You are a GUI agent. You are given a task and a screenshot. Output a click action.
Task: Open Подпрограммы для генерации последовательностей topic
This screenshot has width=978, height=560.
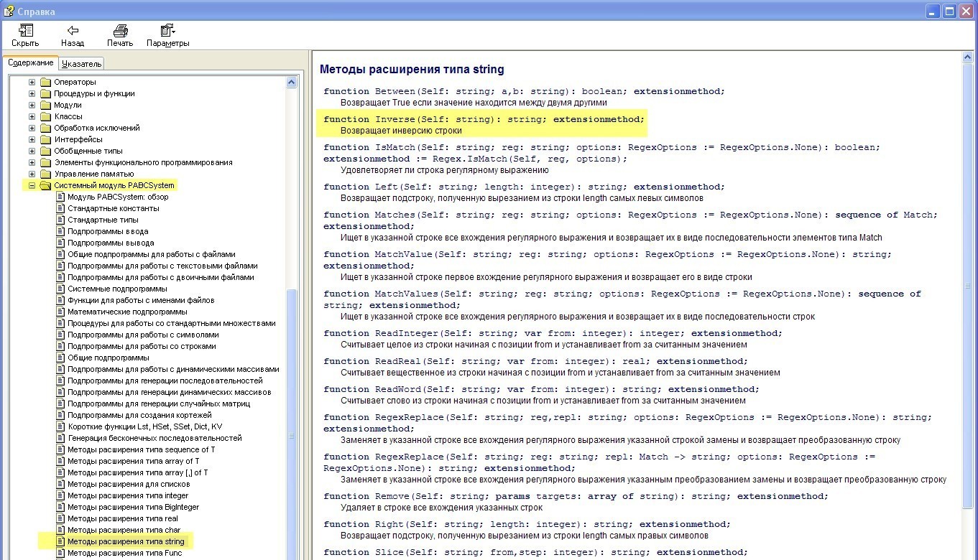coord(165,381)
